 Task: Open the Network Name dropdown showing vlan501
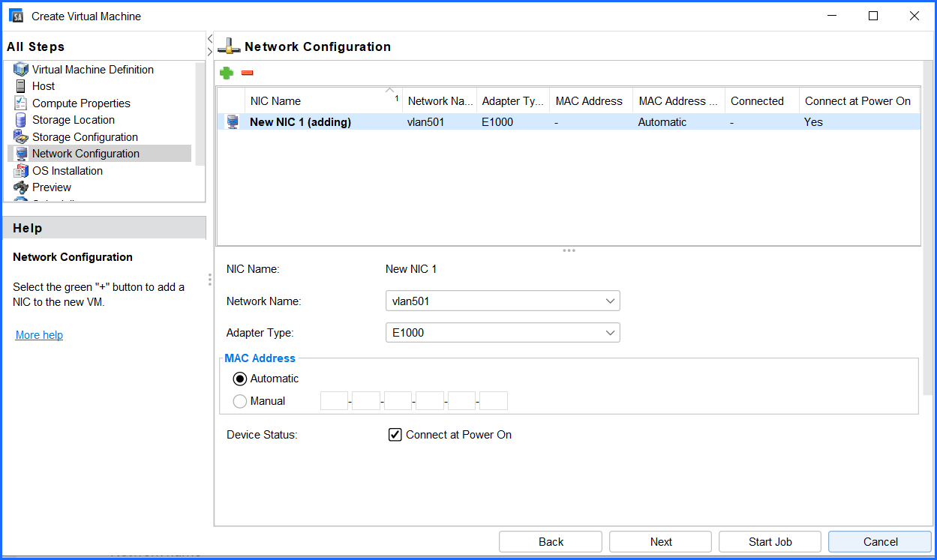[x=503, y=301]
